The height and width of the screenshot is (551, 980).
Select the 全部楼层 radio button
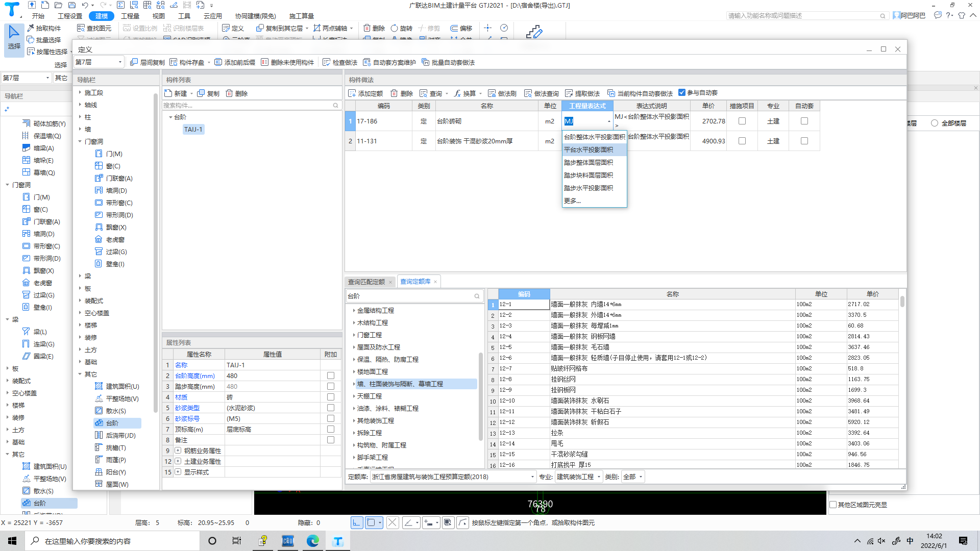pyautogui.click(x=935, y=123)
